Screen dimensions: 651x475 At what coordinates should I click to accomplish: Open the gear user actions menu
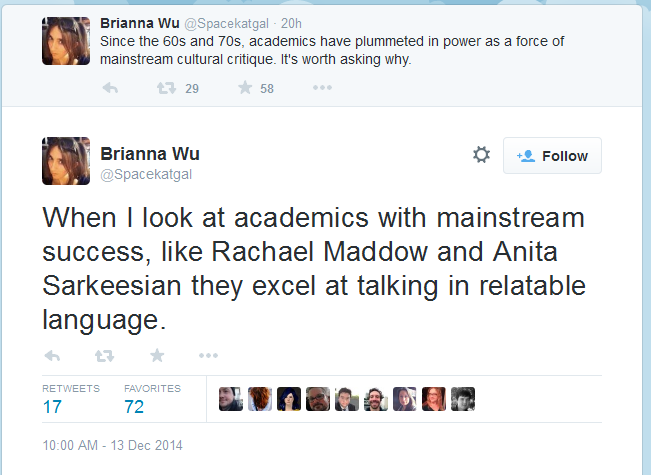click(x=481, y=154)
